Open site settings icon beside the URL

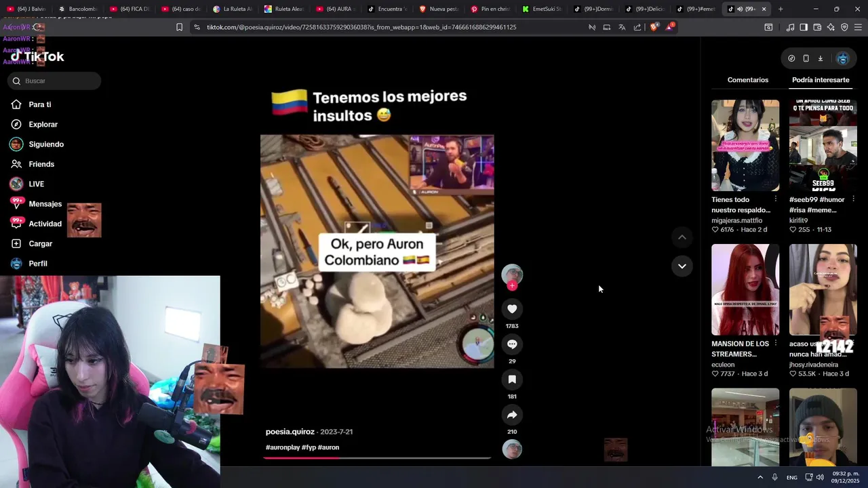coord(197,27)
